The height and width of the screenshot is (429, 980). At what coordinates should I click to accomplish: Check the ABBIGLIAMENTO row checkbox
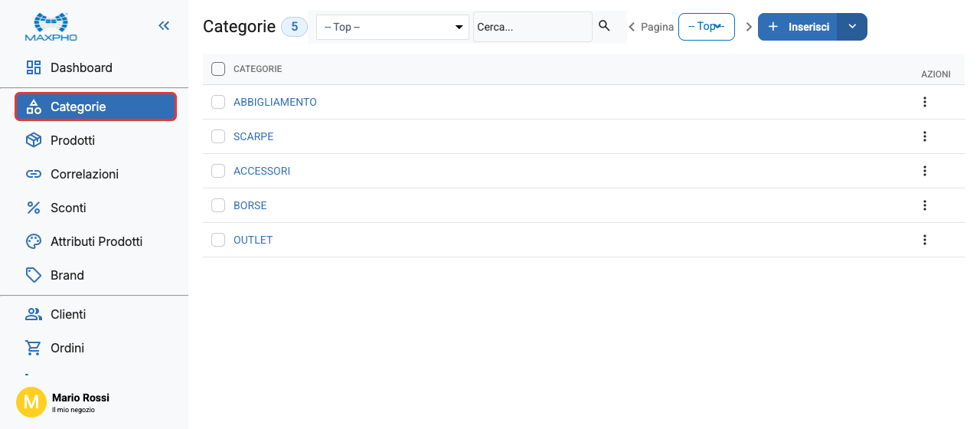pos(218,102)
